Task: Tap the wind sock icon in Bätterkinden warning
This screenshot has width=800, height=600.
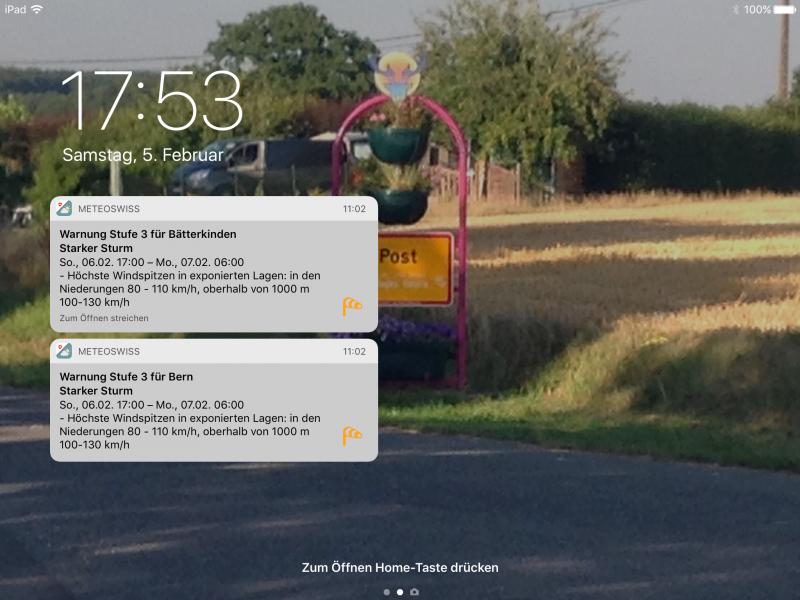Action: (x=352, y=306)
